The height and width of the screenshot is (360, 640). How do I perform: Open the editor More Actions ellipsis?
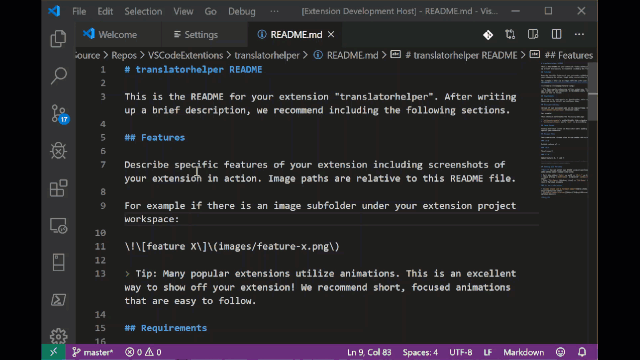click(579, 35)
